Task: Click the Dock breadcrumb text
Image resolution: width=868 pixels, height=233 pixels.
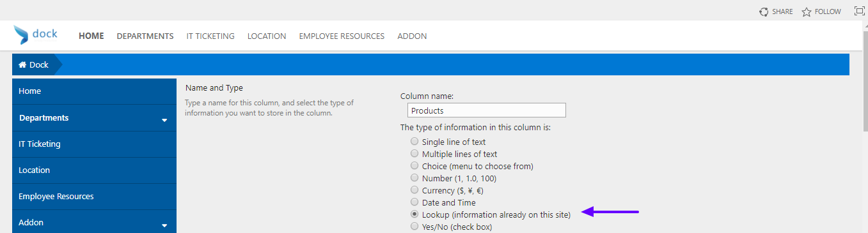Action: [39, 65]
